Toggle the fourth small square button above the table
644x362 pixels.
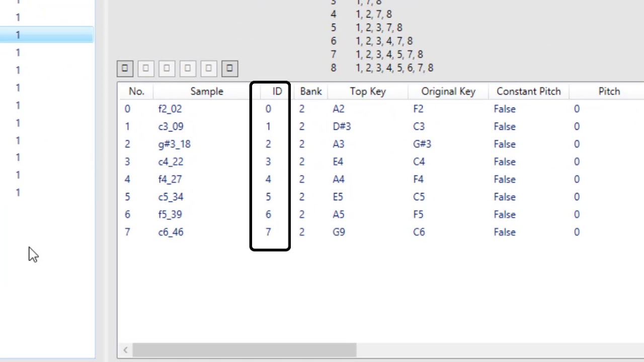(188, 68)
